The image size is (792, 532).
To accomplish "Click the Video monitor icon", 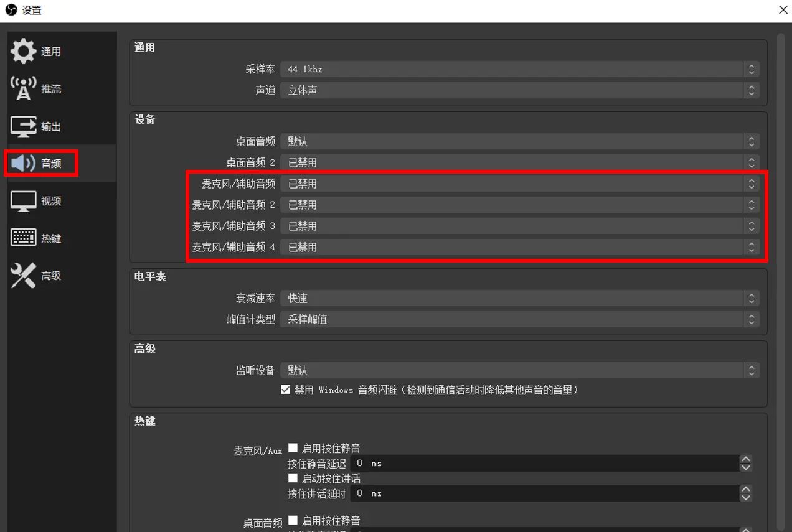I will coord(23,201).
